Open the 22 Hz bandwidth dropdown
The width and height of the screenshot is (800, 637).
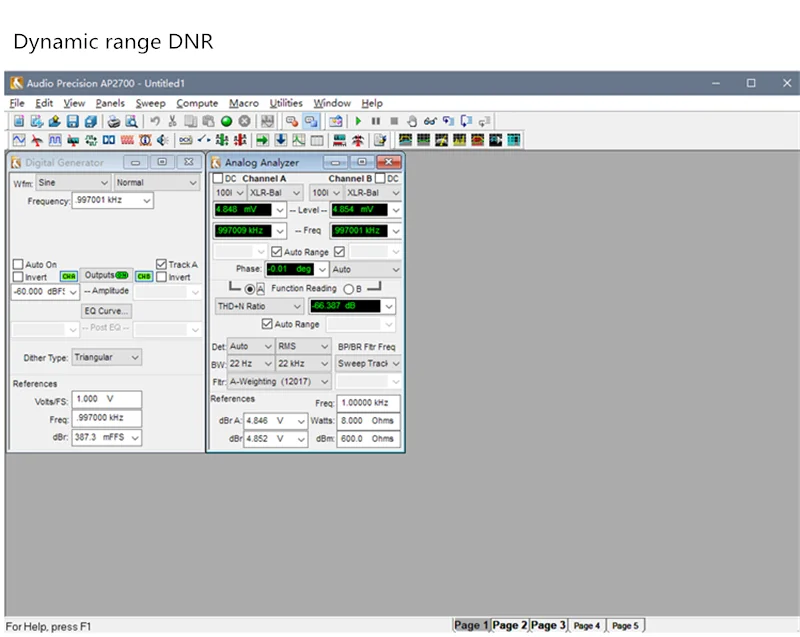[x=251, y=364]
